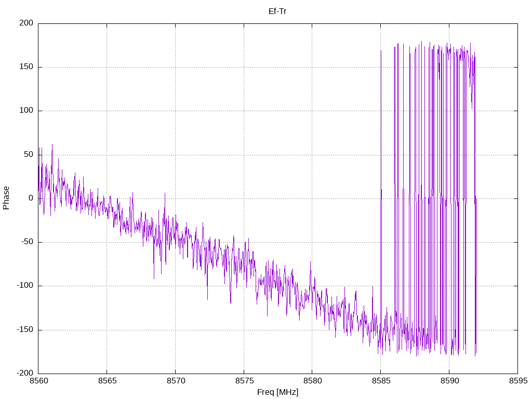Click the y-axis tick label 200
The height and width of the screenshot is (399, 532).
tap(26, 23)
